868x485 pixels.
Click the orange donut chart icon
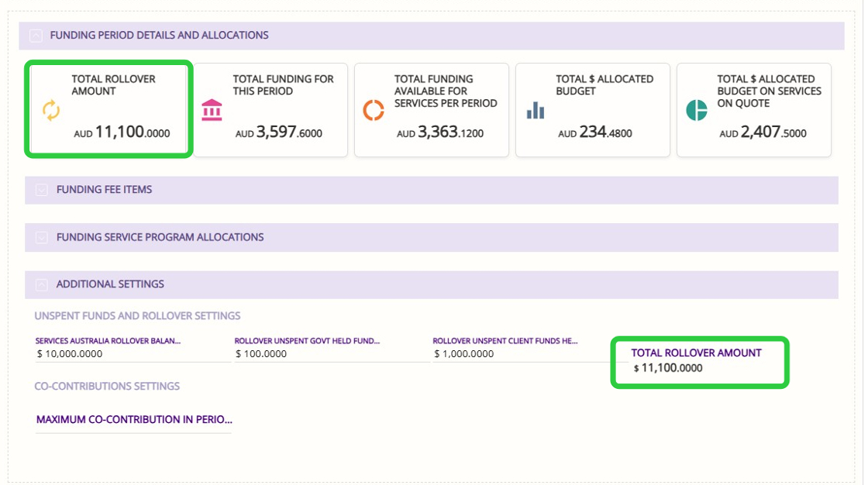pos(374,110)
